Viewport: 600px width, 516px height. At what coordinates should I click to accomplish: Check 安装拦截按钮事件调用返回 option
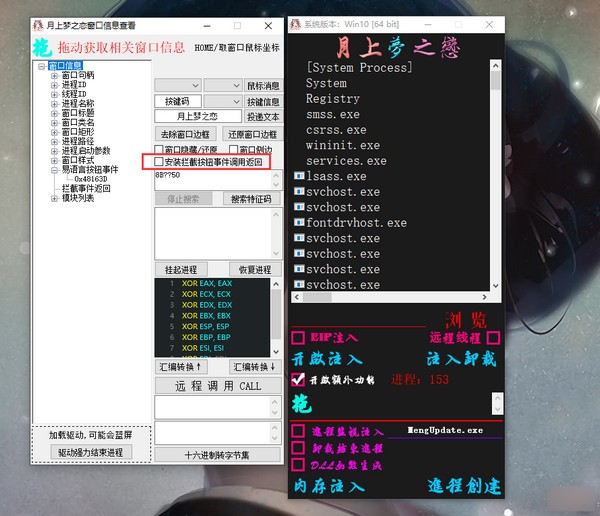[x=160, y=161]
